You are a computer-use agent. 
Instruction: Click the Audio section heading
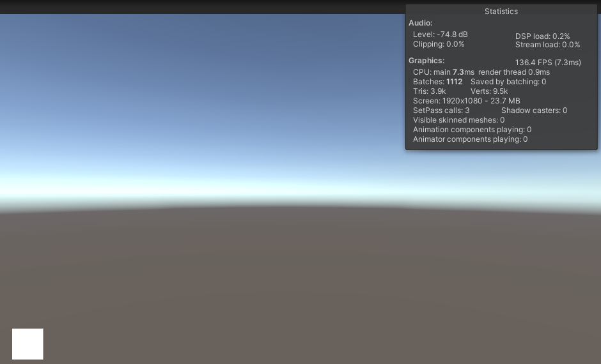click(421, 23)
